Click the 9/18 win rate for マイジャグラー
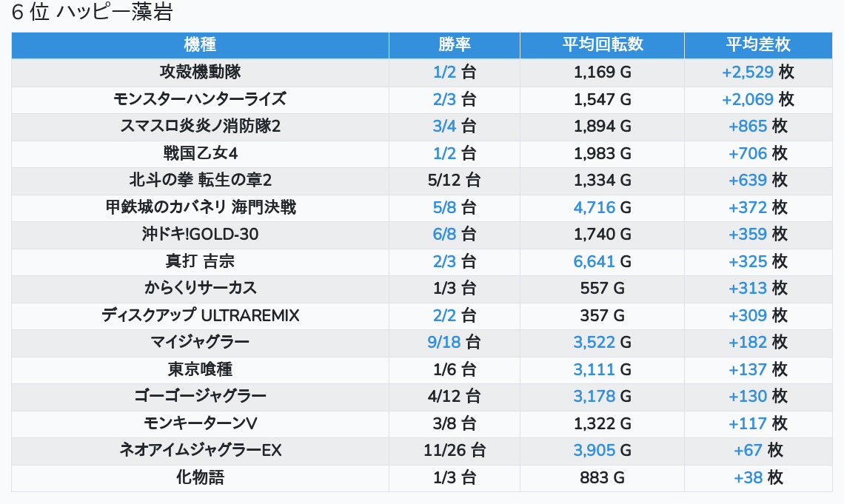The height and width of the screenshot is (504, 844). coord(444,342)
